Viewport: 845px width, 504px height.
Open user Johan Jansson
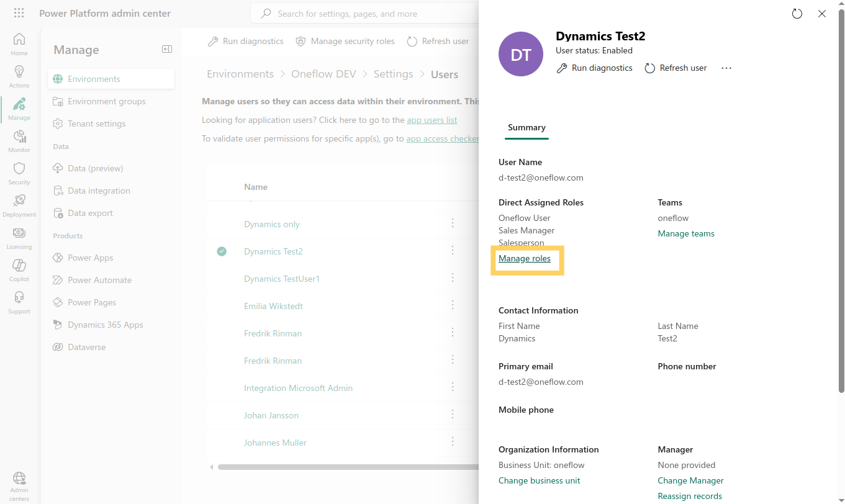pos(271,415)
